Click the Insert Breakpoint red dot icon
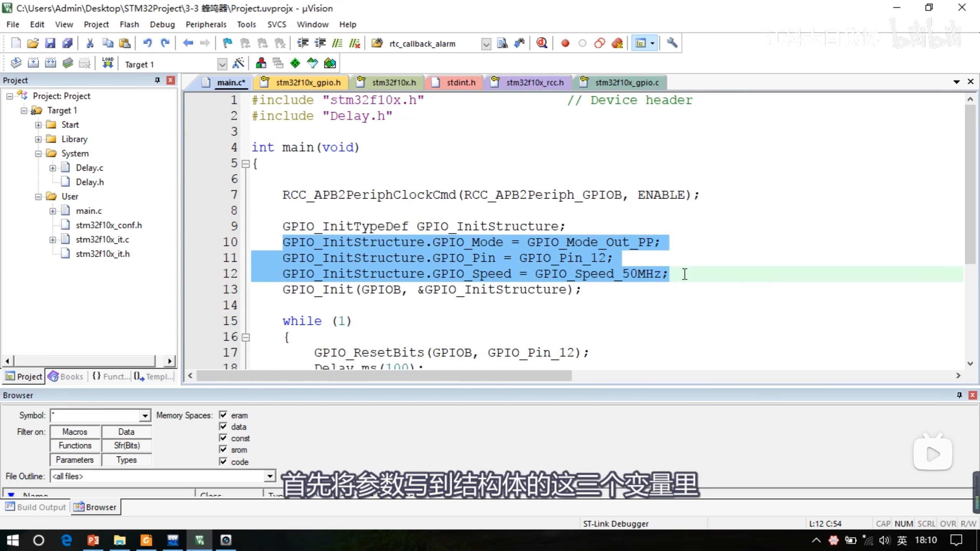This screenshot has height=551, width=980. (565, 43)
